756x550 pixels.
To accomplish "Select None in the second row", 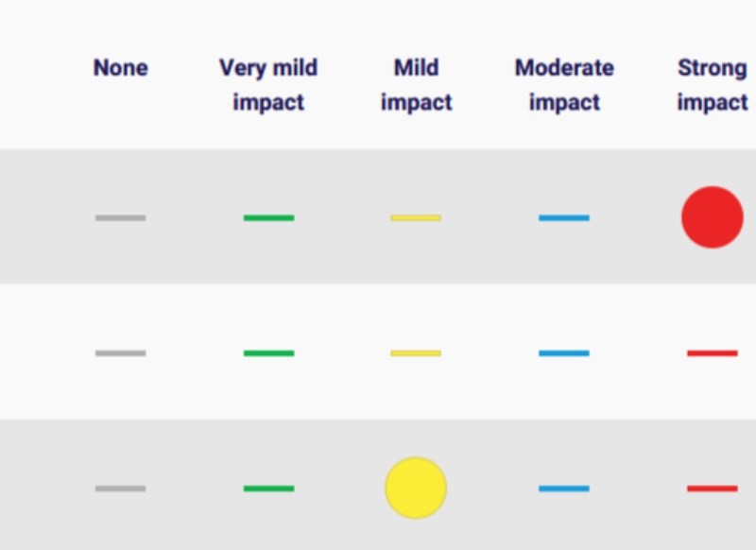I will (x=120, y=353).
